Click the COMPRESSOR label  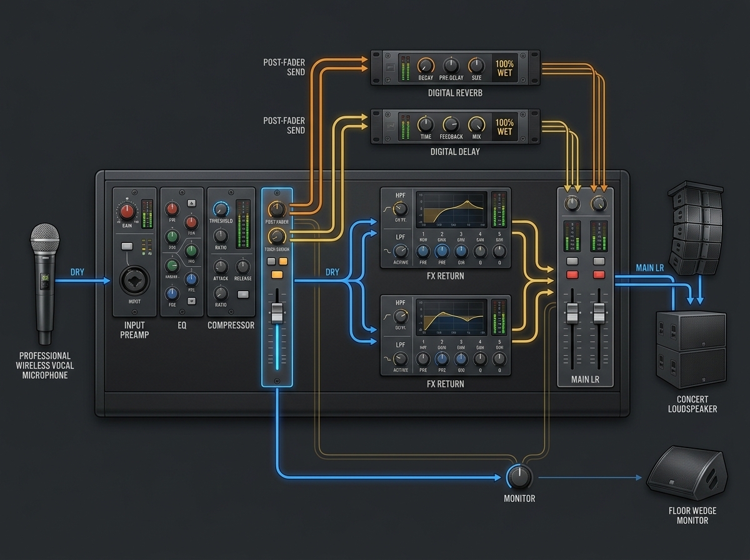(231, 325)
